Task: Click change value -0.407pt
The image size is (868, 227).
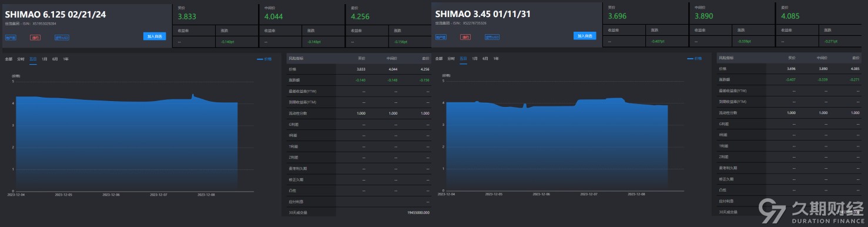Action: click(x=658, y=42)
